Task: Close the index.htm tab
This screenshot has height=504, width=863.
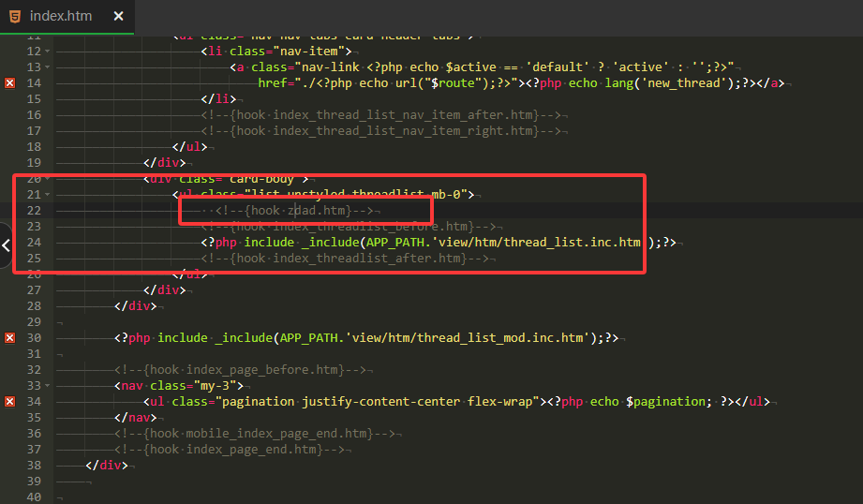Action: [x=117, y=17]
